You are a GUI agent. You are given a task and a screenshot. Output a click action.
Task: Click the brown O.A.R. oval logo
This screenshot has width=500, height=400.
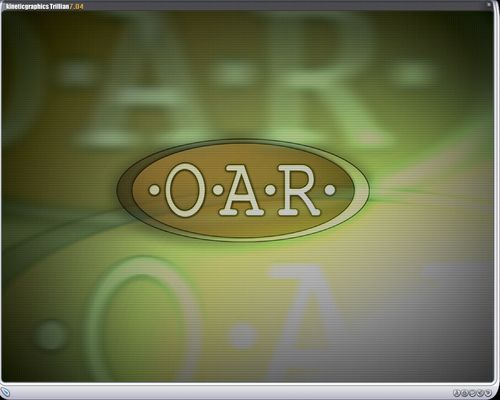(x=243, y=190)
